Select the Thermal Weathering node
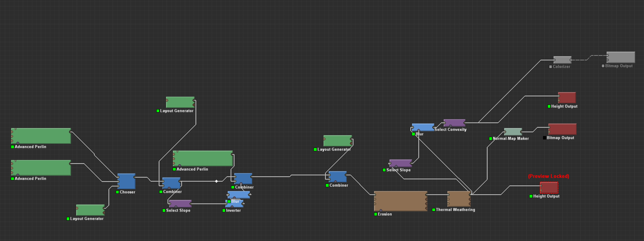Image resolution: width=644 pixels, height=241 pixels. [459, 199]
